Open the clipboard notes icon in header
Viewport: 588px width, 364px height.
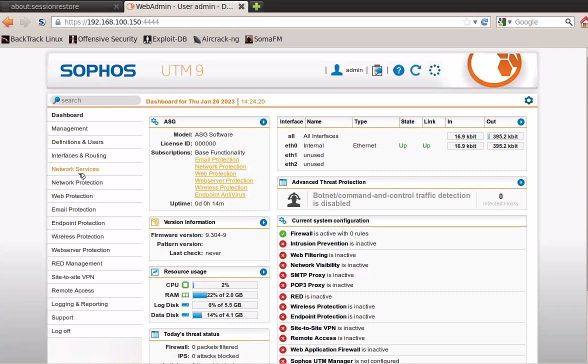tap(377, 70)
